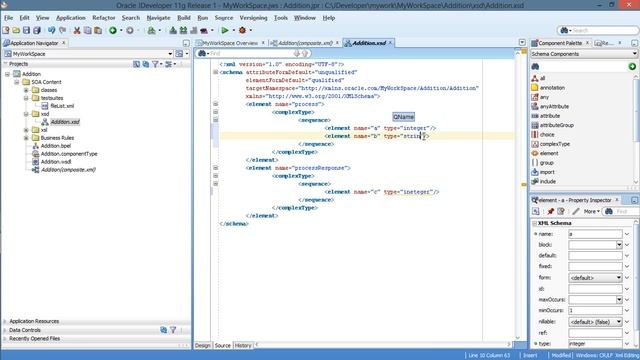
Task: Click the editor vertical scrollbar
Action: pyautogui.click(x=518, y=196)
